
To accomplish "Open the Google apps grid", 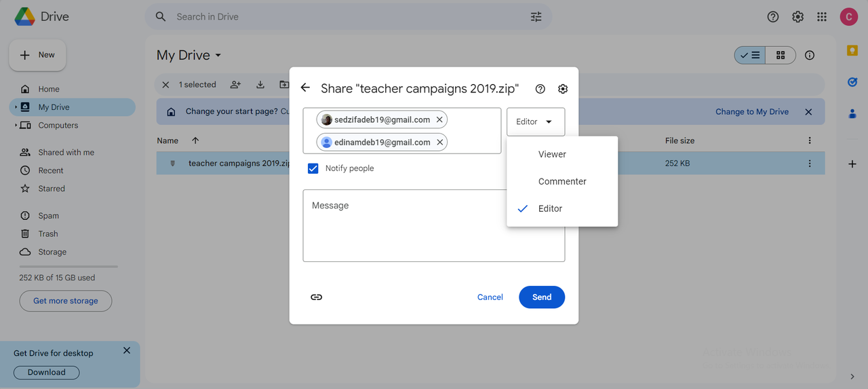I will coord(822,17).
